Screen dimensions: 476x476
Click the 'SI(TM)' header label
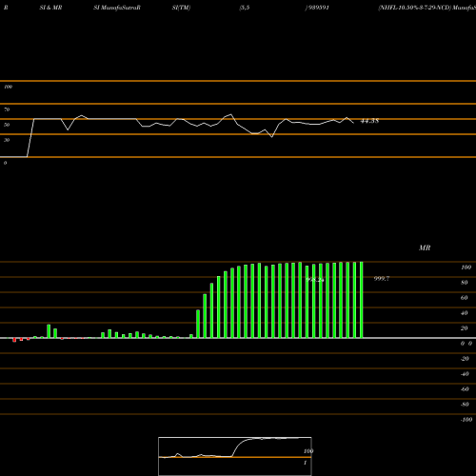[181, 8]
